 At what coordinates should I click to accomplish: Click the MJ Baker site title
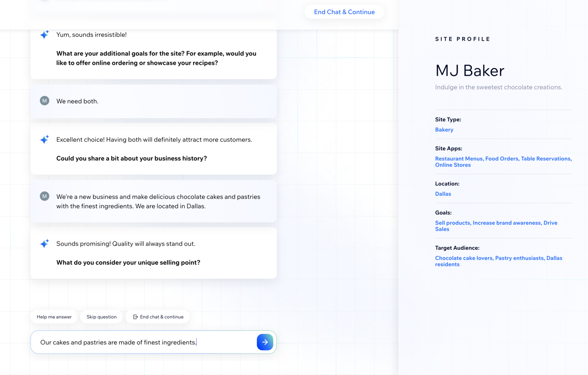tap(470, 71)
